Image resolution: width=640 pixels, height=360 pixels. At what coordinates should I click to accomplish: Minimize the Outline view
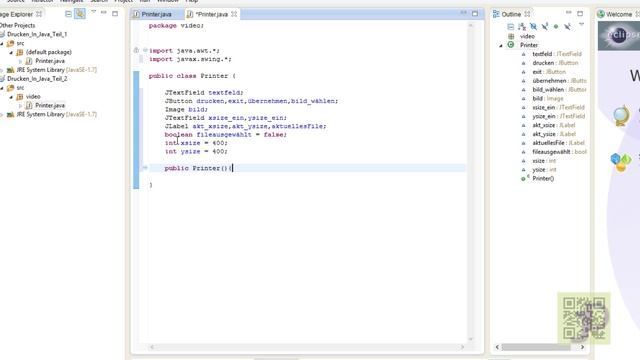(569, 13)
